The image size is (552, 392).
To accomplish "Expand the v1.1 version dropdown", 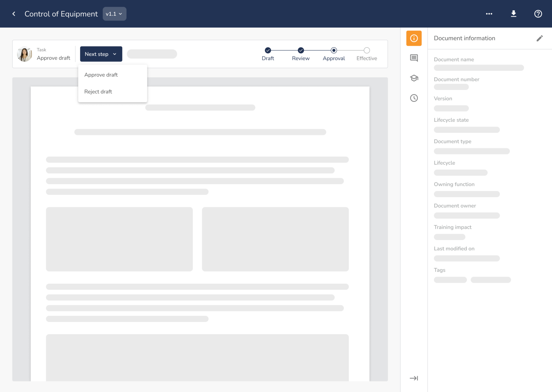I will 114,14.
